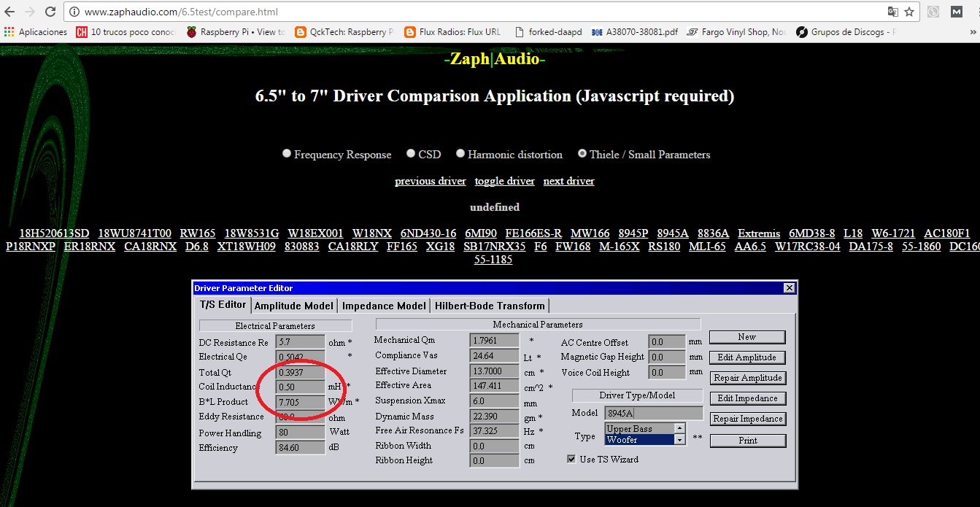980x507 pixels.
Task: Click the browser address bar URL
Action: pyautogui.click(x=181, y=12)
